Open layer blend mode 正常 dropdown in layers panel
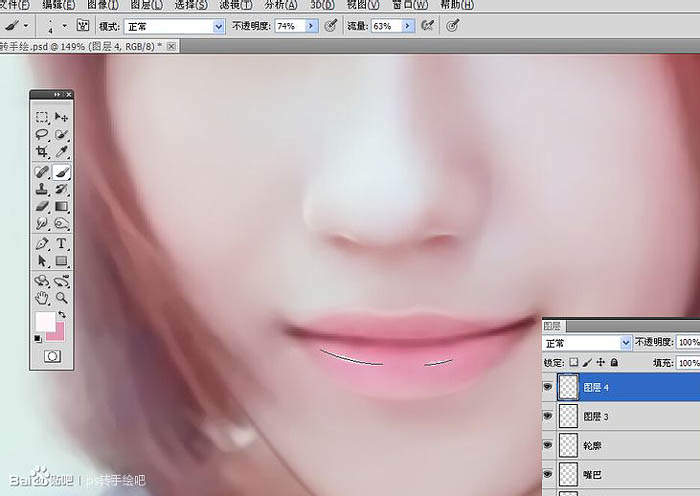 (627, 342)
